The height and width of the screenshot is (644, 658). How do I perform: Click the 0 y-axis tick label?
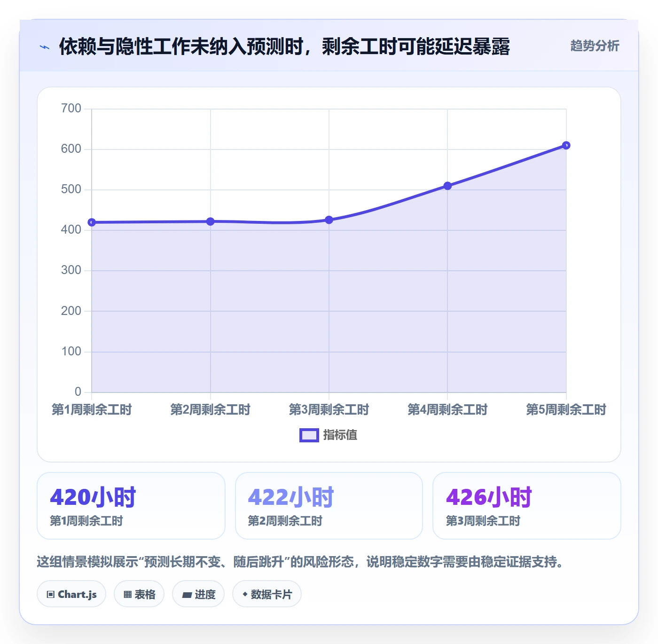click(78, 392)
